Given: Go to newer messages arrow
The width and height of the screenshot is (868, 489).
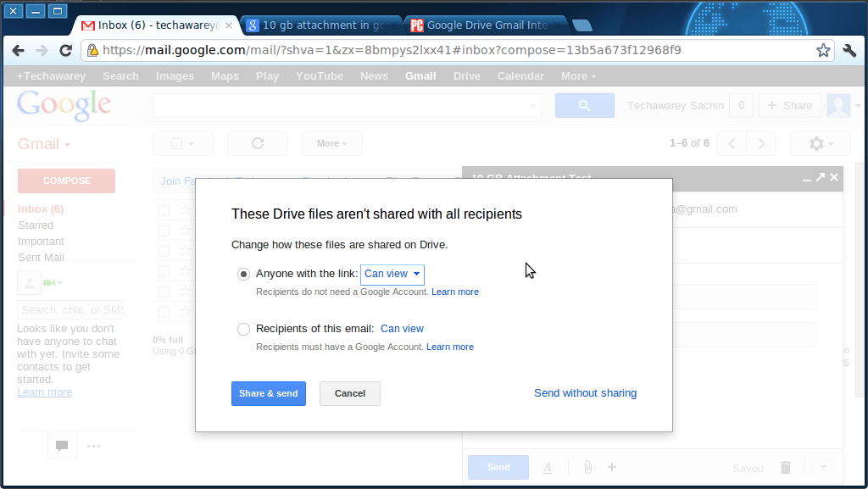Looking at the screenshot, I should (732, 144).
